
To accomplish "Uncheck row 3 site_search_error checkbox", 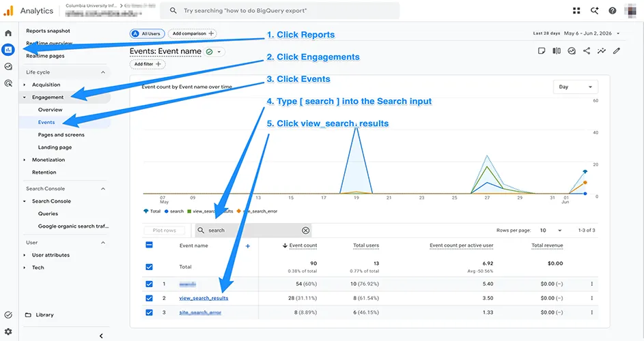I will click(149, 312).
